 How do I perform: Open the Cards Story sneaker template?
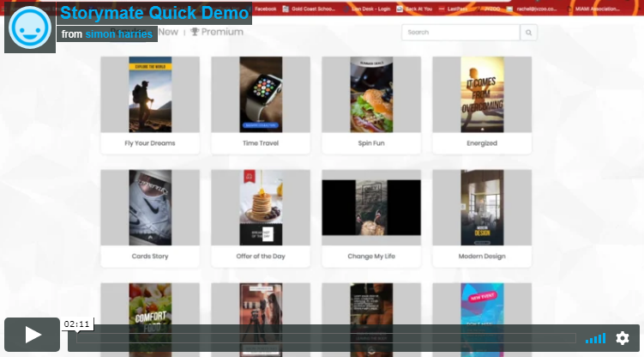pyautogui.click(x=150, y=208)
